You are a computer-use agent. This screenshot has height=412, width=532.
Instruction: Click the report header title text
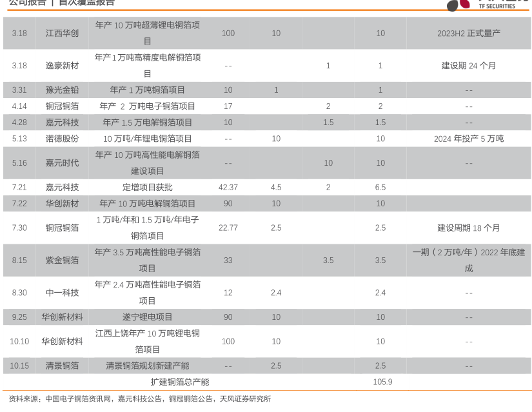pyautogui.click(x=61, y=3)
